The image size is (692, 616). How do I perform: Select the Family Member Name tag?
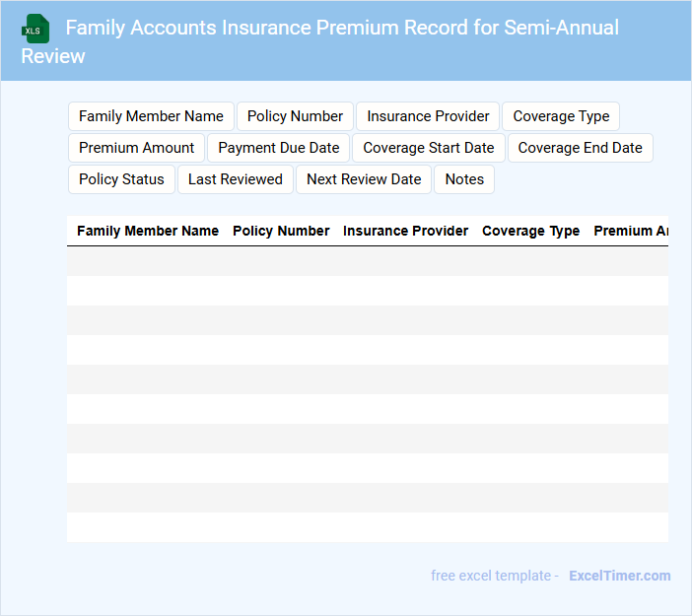(x=151, y=116)
